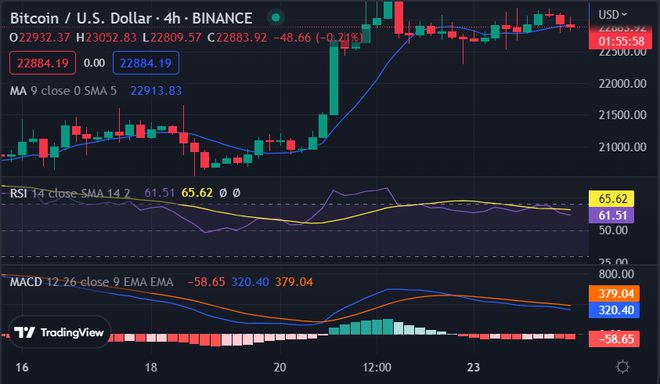The width and height of the screenshot is (660, 384).
Task: Click the orange 379.04 axis label
Action: tap(614, 293)
